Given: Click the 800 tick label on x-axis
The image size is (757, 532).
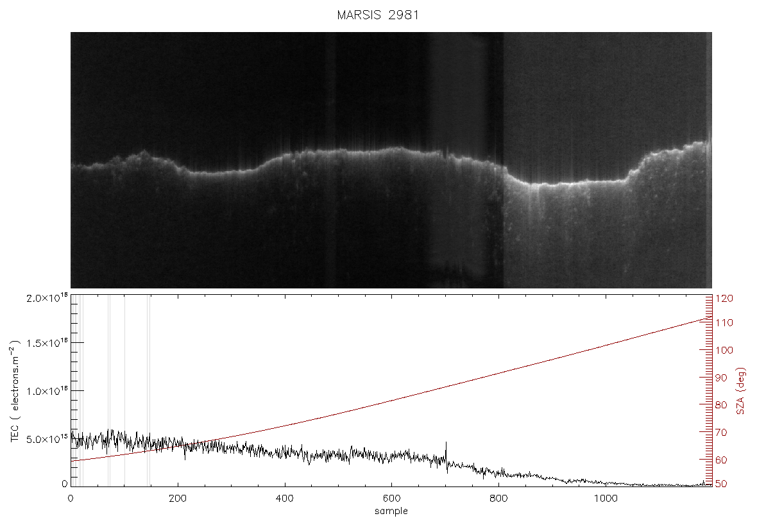Looking at the screenshot, I should pyautogui.click(x=498, y=498).
